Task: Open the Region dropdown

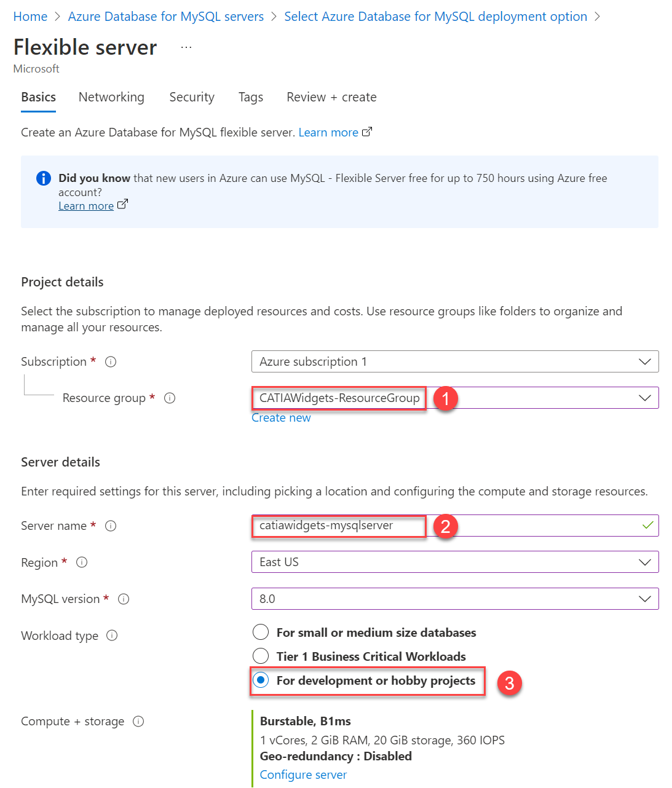Action: pyautogui.click(x=644, y=562)
